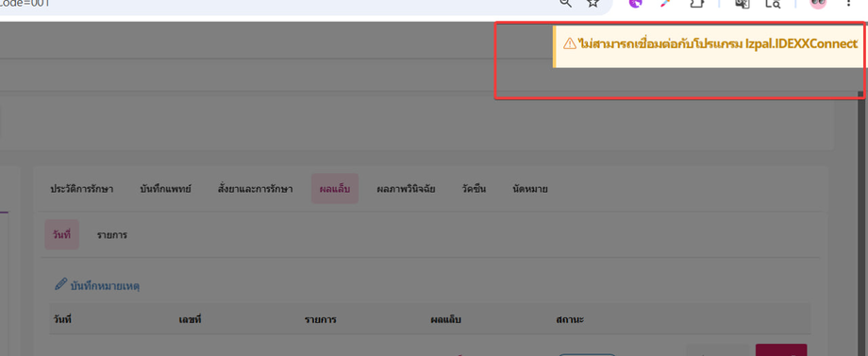Open the Extensions puzzle piece menu

pos(696,4)
